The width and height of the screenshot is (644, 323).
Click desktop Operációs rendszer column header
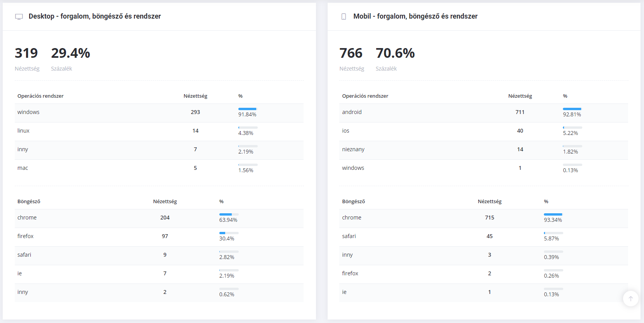pos(40,96)
